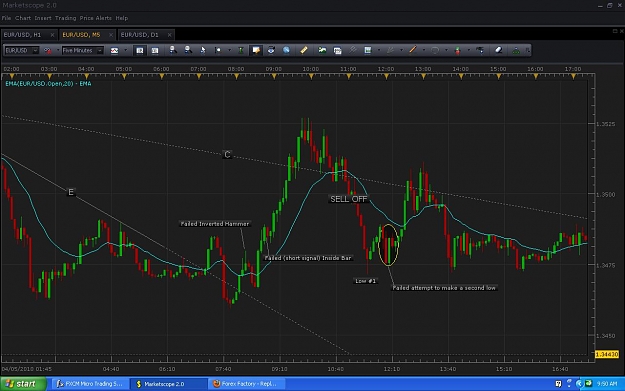625x391 pixels.
Task: Expand the arrow left of the green marker
Action: pyautogui.click(x=229, y=50)
